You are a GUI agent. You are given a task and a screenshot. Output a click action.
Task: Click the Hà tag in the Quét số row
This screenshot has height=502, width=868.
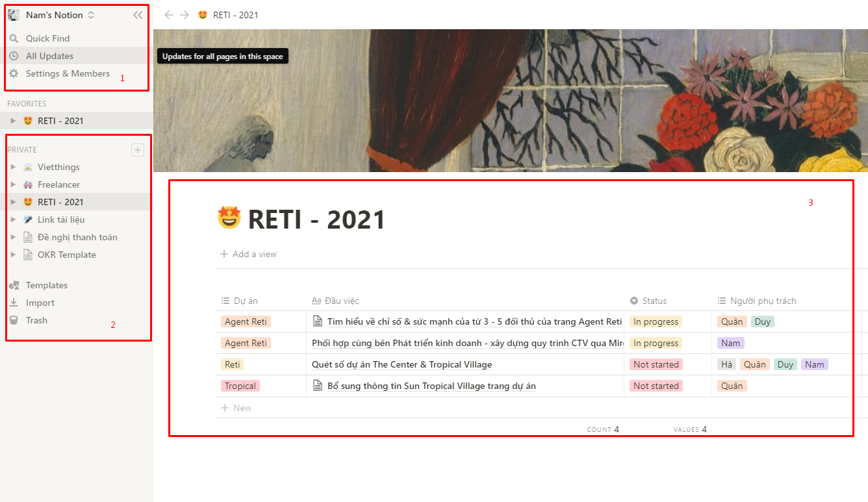(726, 364)
